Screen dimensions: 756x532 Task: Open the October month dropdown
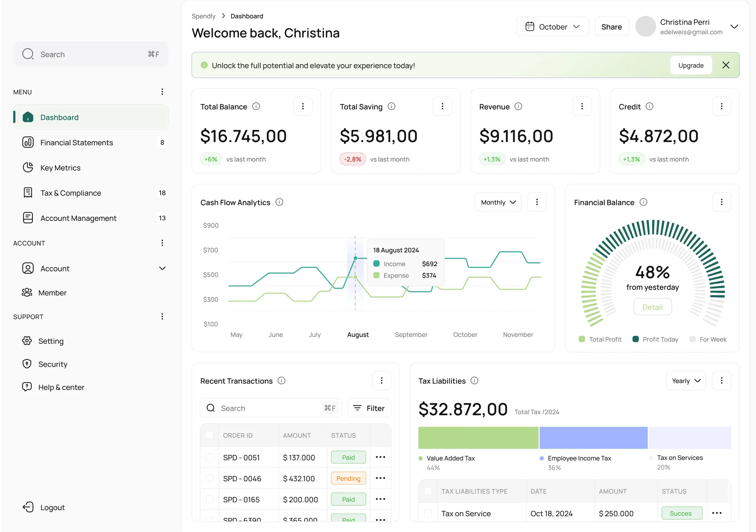click(552, 27)
